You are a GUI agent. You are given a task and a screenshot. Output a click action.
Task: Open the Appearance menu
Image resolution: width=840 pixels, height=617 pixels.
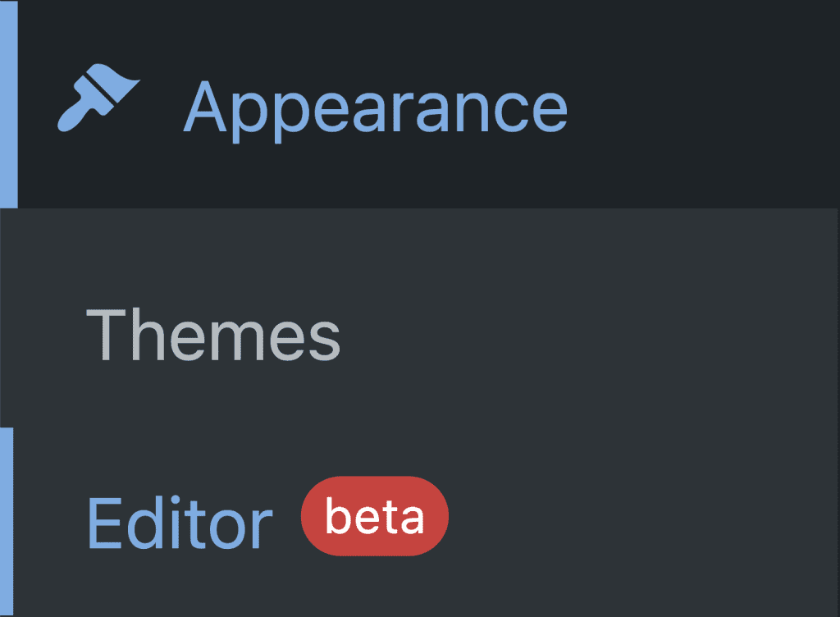pyautogui.click(x=375, y=107)
